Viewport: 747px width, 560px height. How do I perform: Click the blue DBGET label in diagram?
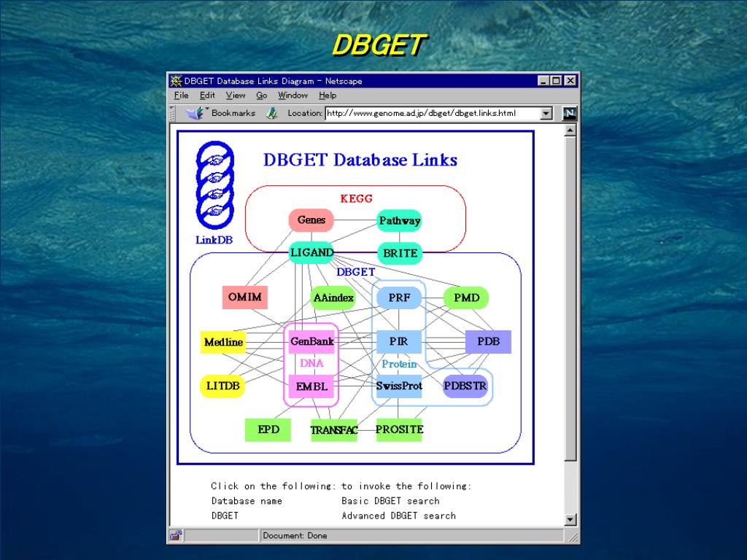pyautogui.click(x=355, y=272)
